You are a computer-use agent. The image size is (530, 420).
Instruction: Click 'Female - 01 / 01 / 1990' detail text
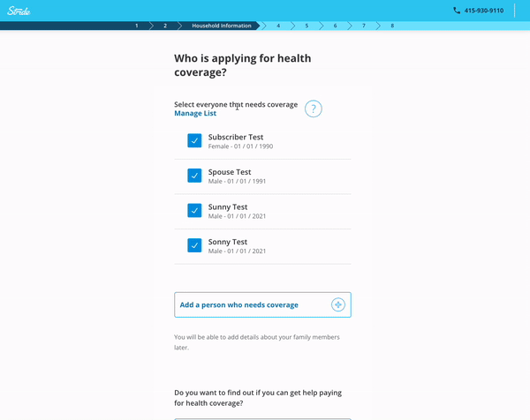pyautogui.click(x=240, y=146)
